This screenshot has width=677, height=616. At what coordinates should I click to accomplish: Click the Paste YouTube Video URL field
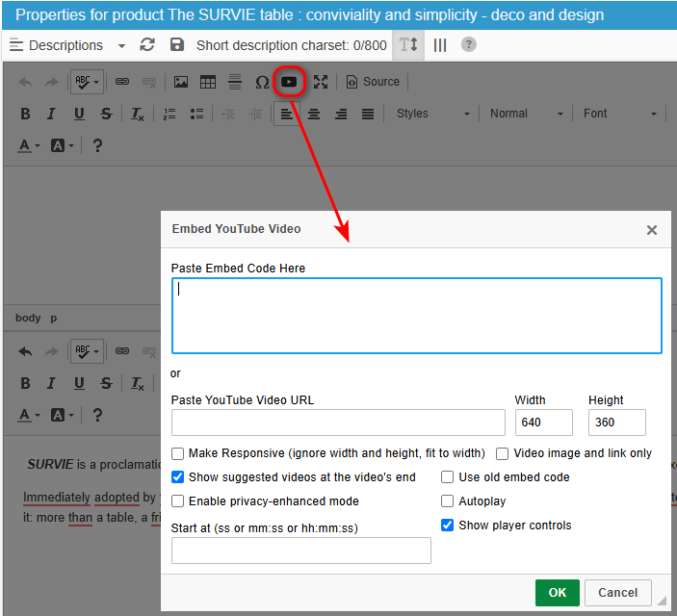tap(338, 423)
